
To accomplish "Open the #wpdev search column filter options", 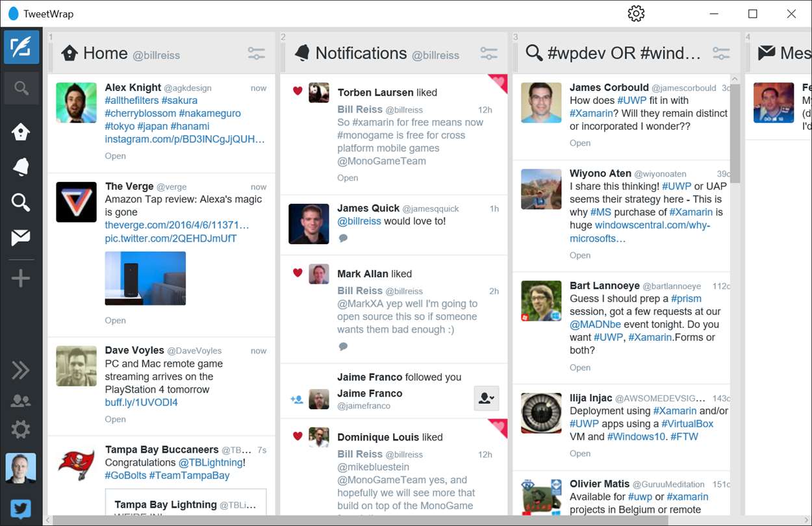I will 722,54.
